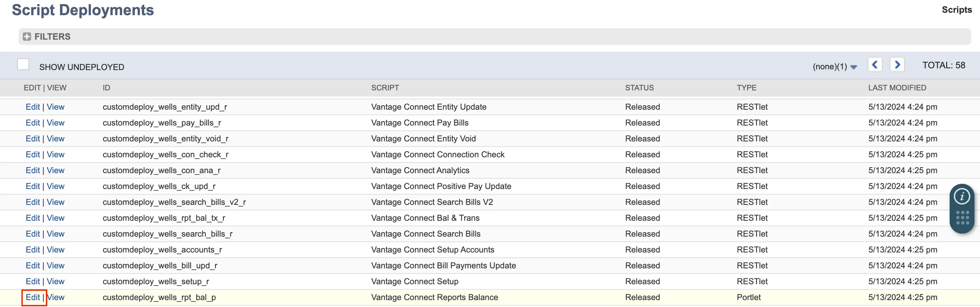Sort by the TYPE column header

(x=746, y=88)
